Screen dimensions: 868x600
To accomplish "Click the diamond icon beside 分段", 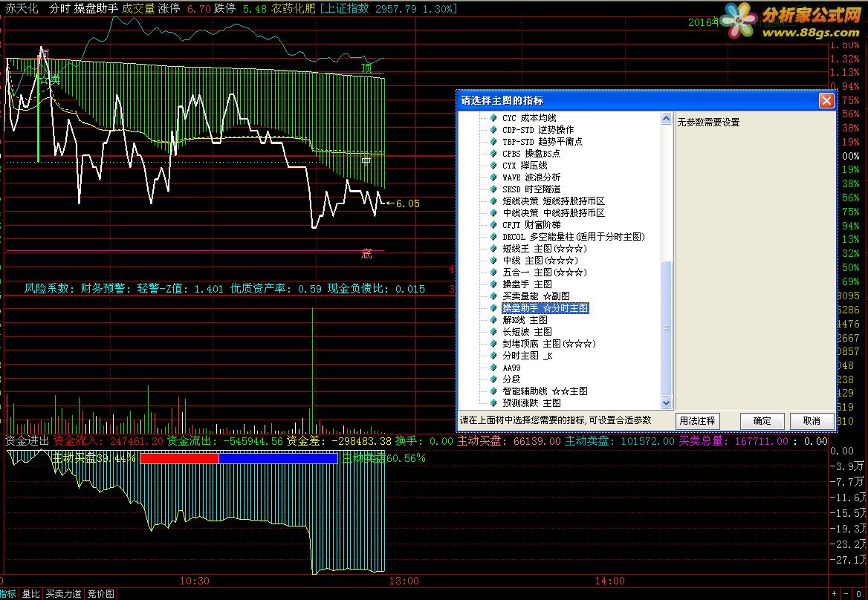I will [x=493, y=379].
